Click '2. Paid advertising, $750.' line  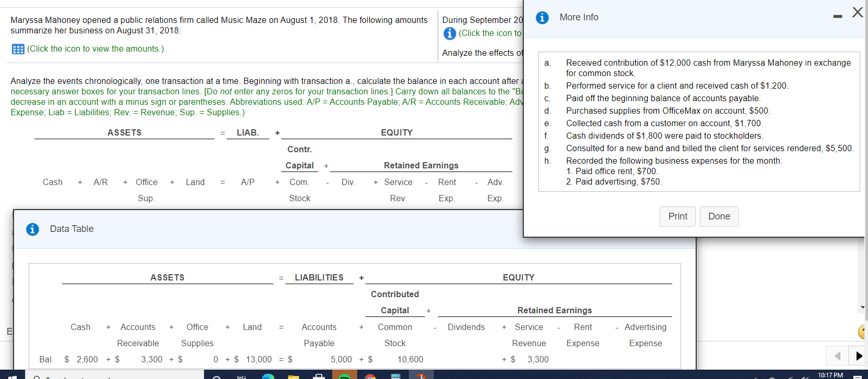pyautogui.click(x=614, y=181)
